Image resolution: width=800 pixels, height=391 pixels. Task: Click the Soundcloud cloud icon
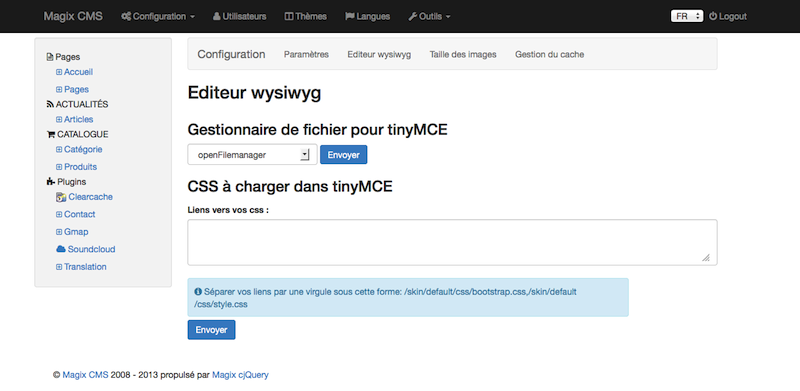pos(61,249)
